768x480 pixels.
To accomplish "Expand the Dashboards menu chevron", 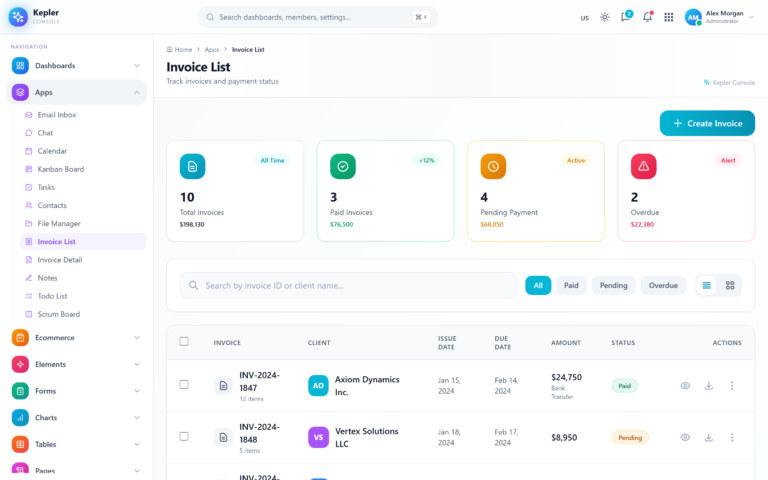I will [x=137, y=66].
